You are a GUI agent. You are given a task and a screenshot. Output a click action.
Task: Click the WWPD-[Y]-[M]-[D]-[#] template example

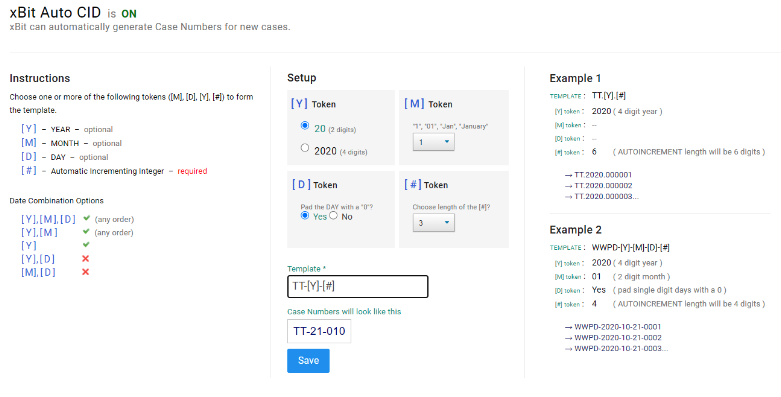[x=631, y=247]
